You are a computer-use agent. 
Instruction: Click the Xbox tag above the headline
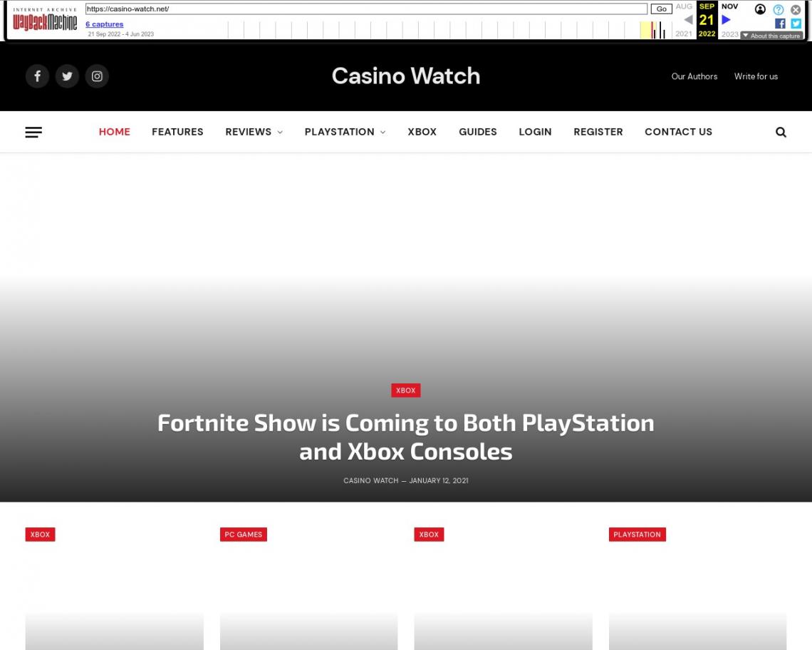click(406, 391)
